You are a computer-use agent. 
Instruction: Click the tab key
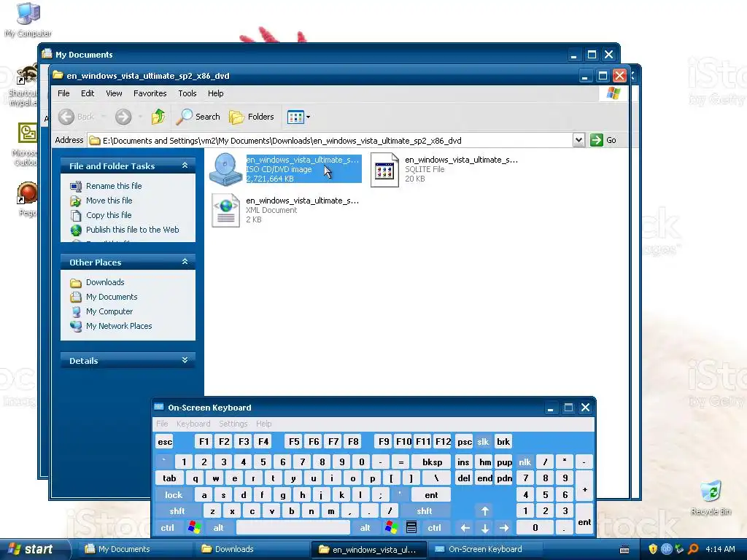click(x=169, y=478)
